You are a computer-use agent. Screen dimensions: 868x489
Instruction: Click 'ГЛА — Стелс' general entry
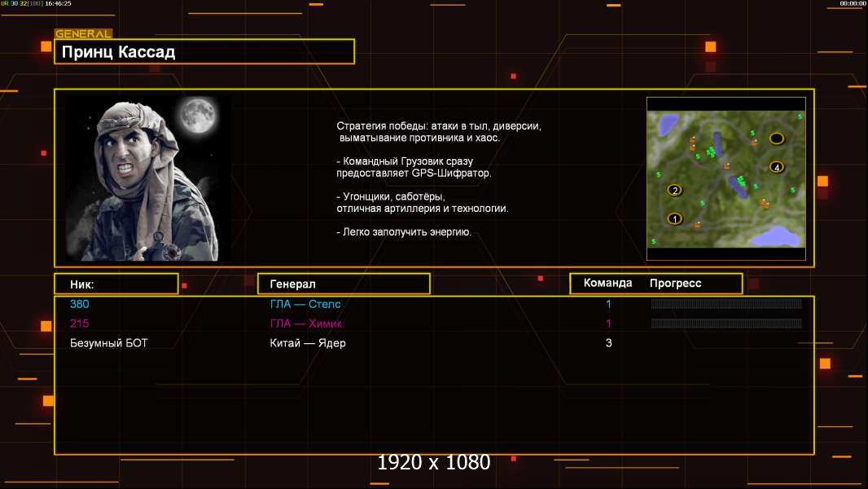[305, 304]
